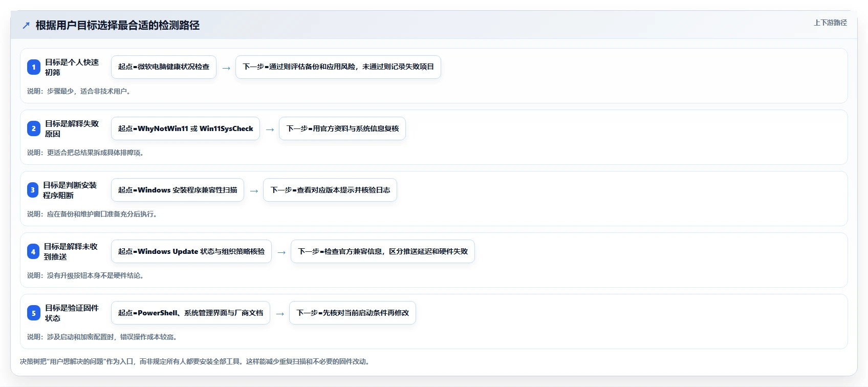Click the note 说明：更适合把总结果拆成具体排障项。
Viewport: 868px width, 387px height.
click(86, 153)
